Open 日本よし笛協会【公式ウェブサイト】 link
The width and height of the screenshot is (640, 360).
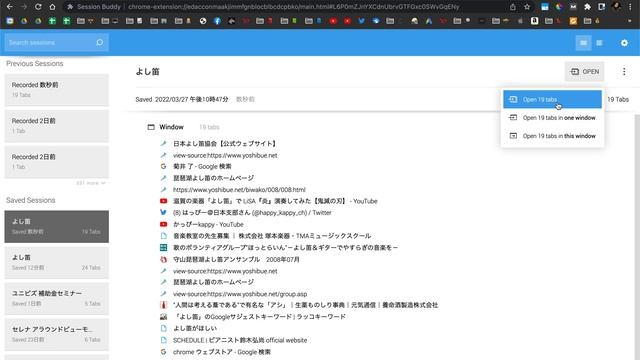coord(225,144)
